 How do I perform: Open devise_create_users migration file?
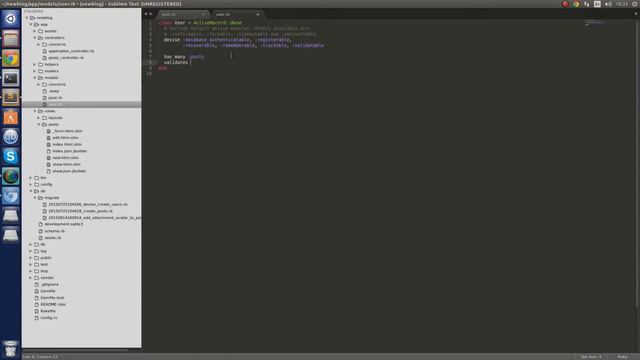coord(88,204)
